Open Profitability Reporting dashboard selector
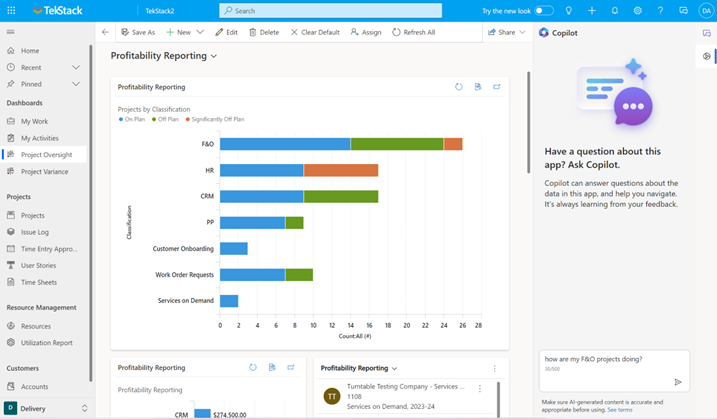Viewport: 717px width, 419px height. (x=164, y=56)
